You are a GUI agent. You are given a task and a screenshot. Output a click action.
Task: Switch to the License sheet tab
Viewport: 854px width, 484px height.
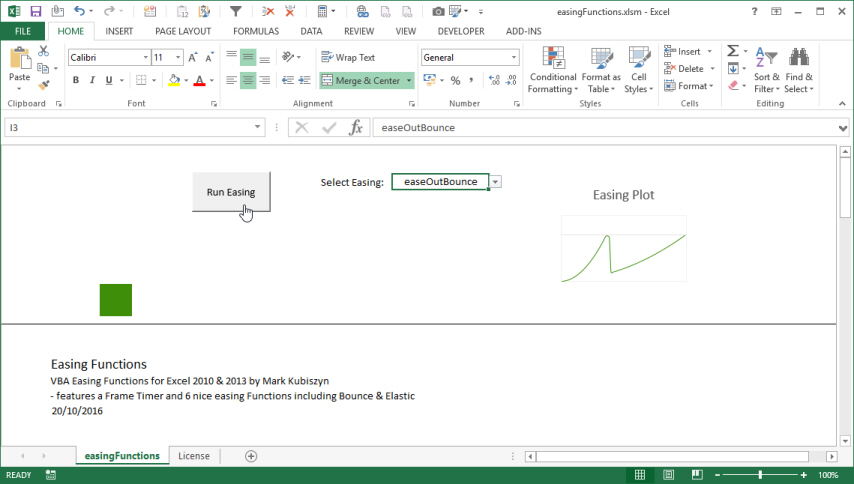pyautogui.click(x=194, y=456)
